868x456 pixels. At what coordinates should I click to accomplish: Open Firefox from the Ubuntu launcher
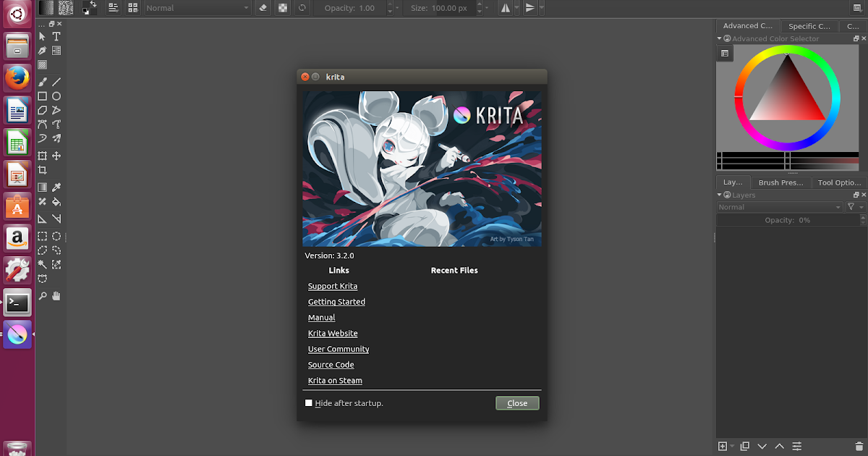tap(17, 77)
